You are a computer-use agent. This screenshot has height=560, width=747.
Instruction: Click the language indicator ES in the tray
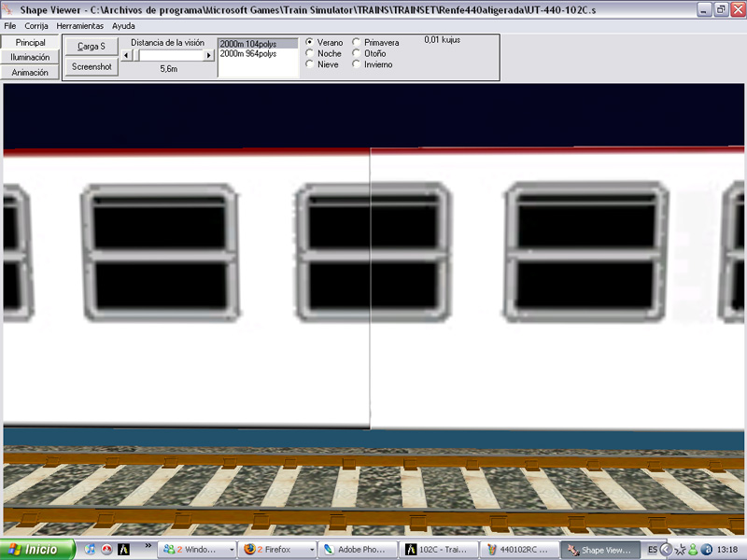tap(653, 550)
